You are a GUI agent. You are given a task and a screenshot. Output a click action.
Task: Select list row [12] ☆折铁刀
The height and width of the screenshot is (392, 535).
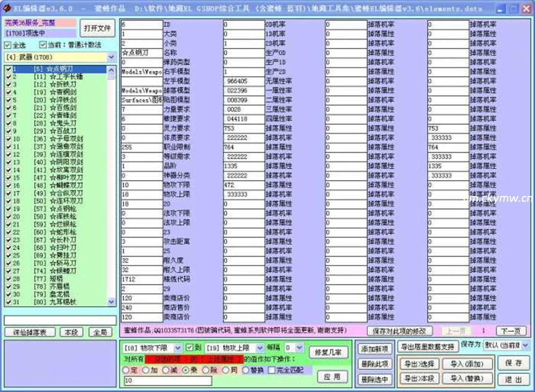pyautogui.click(x=56, y=84)
